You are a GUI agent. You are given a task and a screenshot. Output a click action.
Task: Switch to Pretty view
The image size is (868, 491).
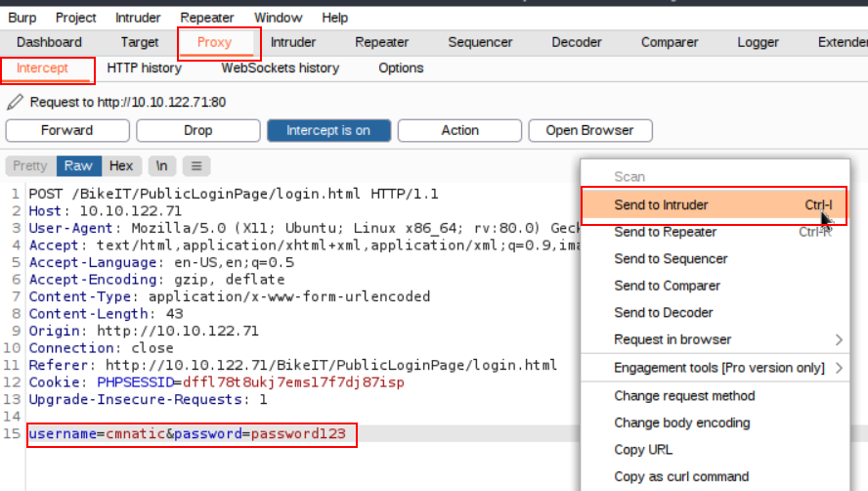tap(30, 165)
